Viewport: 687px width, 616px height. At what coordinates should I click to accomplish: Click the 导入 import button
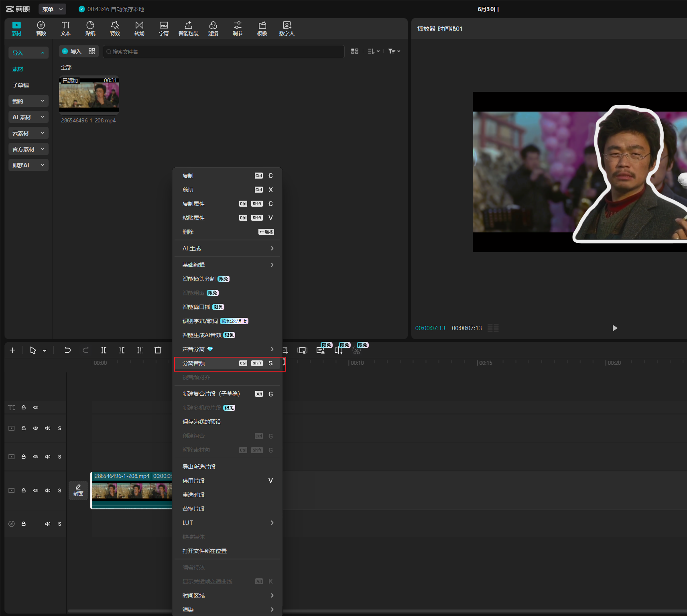point(72,51)
